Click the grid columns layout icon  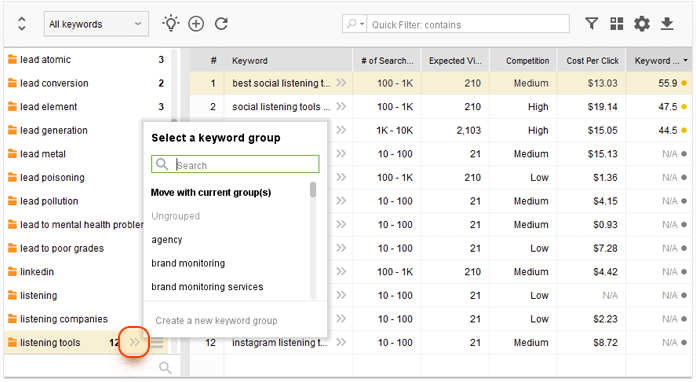[x=617, y=24]
